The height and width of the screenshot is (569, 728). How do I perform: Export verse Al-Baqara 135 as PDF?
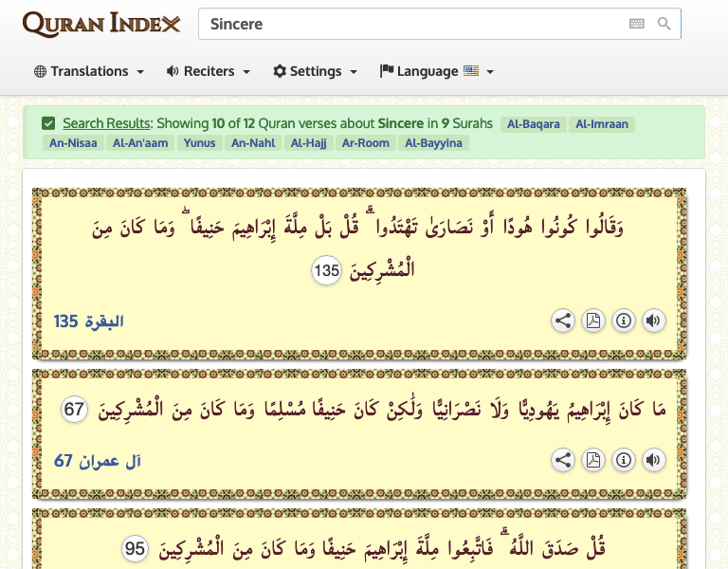(592, 321)
